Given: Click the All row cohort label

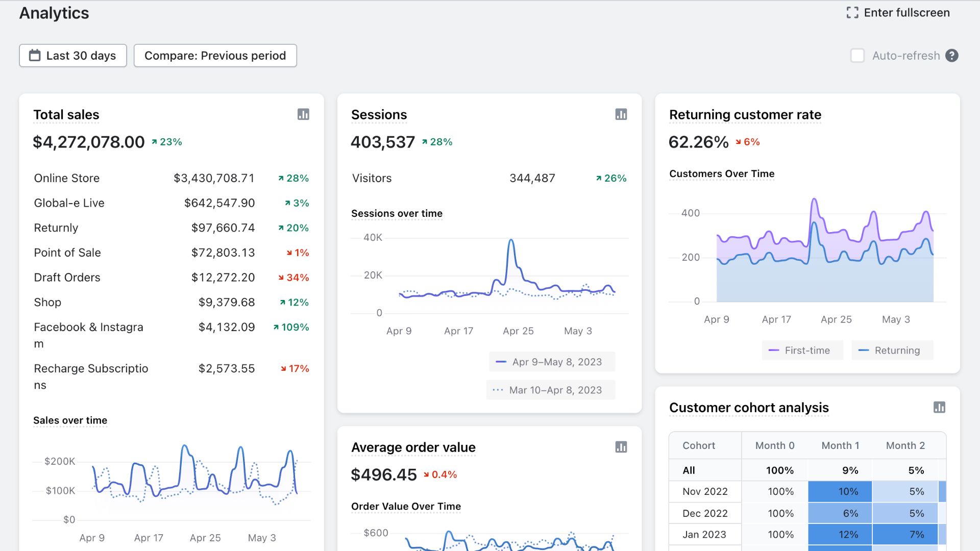Looking at the screenshot, I should click(x=689, y=470).
